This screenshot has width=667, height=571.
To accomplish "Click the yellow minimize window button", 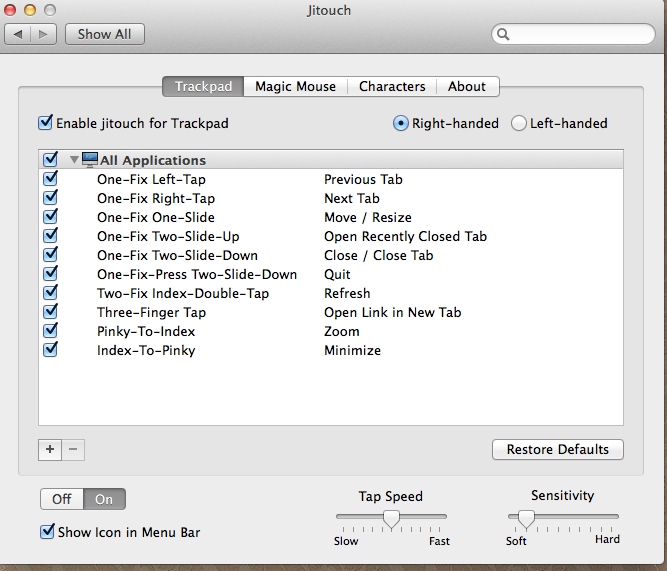I will click(x=30, y=9).
